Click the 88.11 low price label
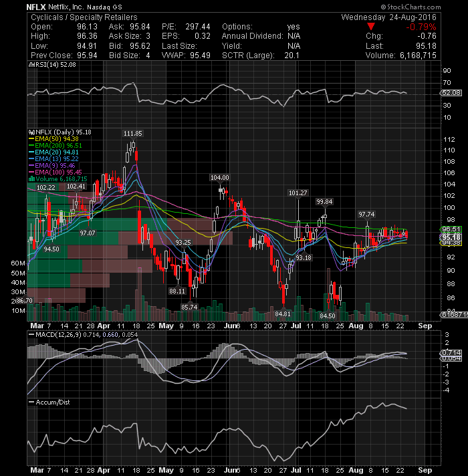Image resolution: width=468 pixels, height=476 pixels. coord(177,291)
